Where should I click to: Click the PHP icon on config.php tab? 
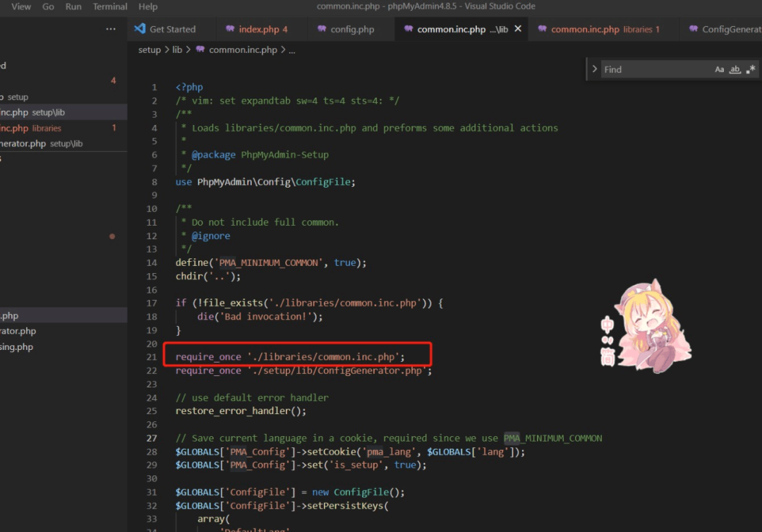point(322,29)
